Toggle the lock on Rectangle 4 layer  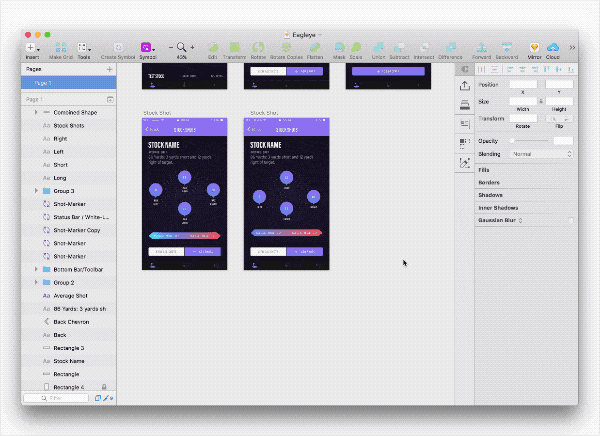(103, 386)
